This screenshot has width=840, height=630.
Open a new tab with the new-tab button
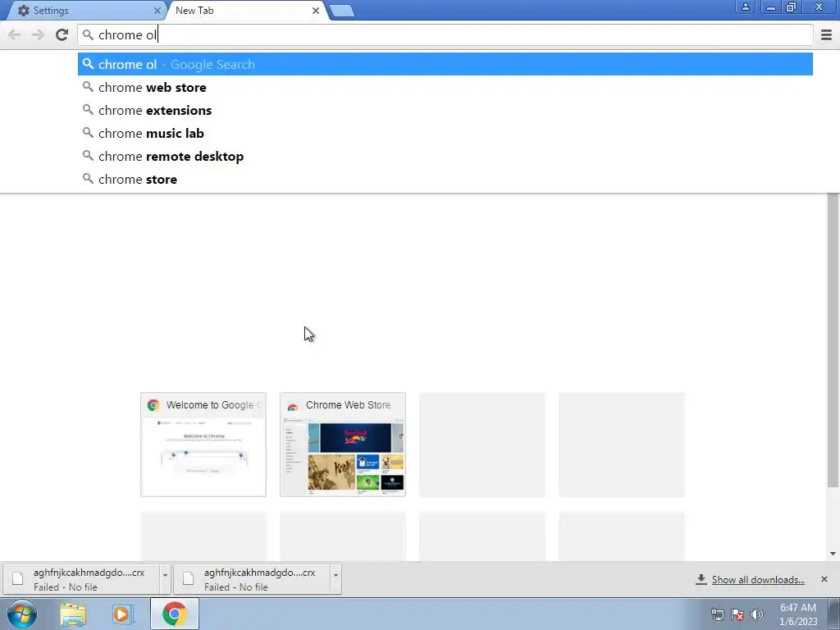[342, 11]
